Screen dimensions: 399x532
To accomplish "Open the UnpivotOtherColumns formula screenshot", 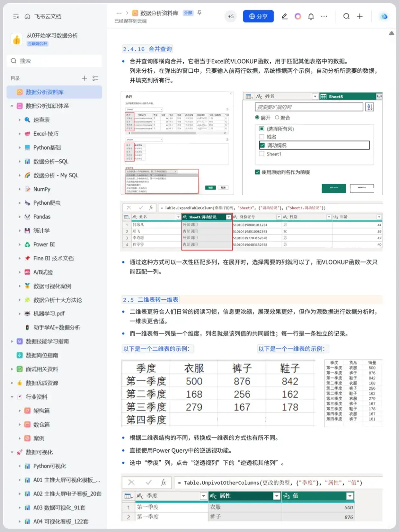I will (x=252, y=498).
